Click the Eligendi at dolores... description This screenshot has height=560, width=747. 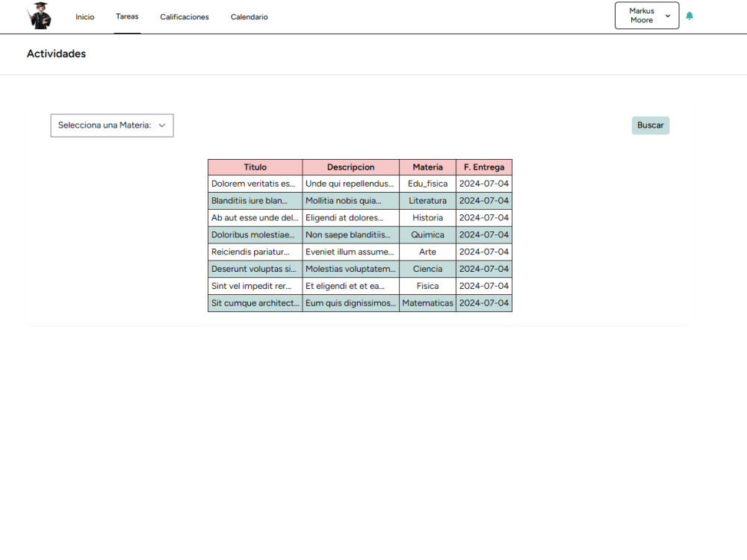[350, 217]
